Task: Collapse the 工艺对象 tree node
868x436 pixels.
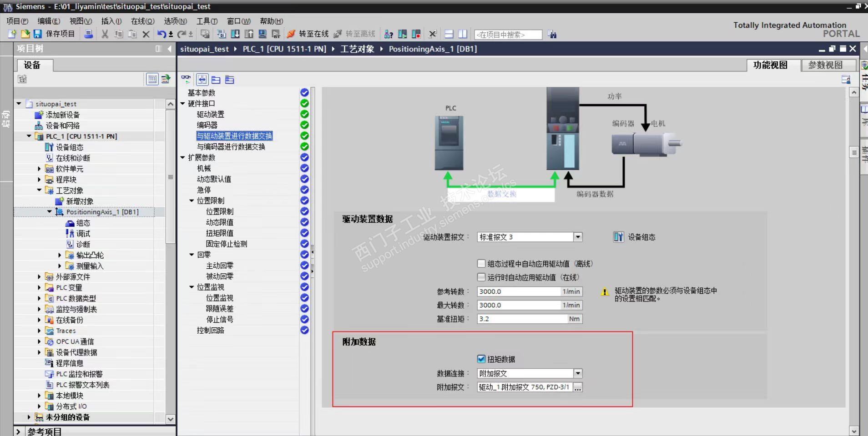Action: coord(39,190)
